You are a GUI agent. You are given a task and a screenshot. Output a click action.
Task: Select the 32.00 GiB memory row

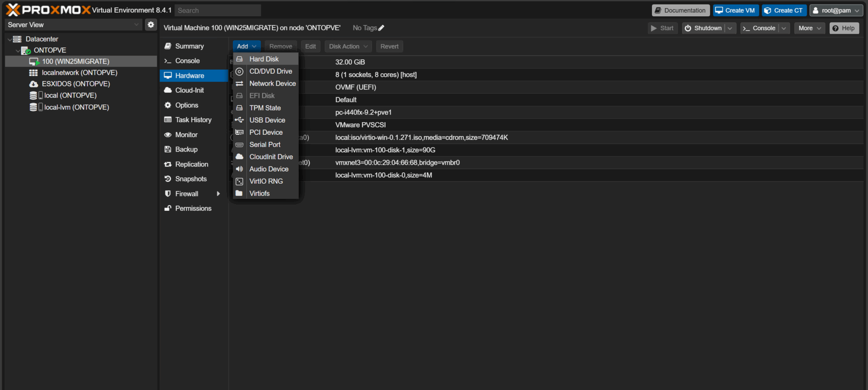tap(547, 62)
